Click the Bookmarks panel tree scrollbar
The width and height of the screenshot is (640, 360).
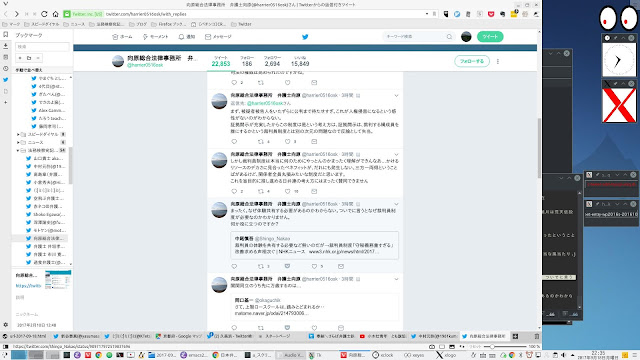[70, 165]
